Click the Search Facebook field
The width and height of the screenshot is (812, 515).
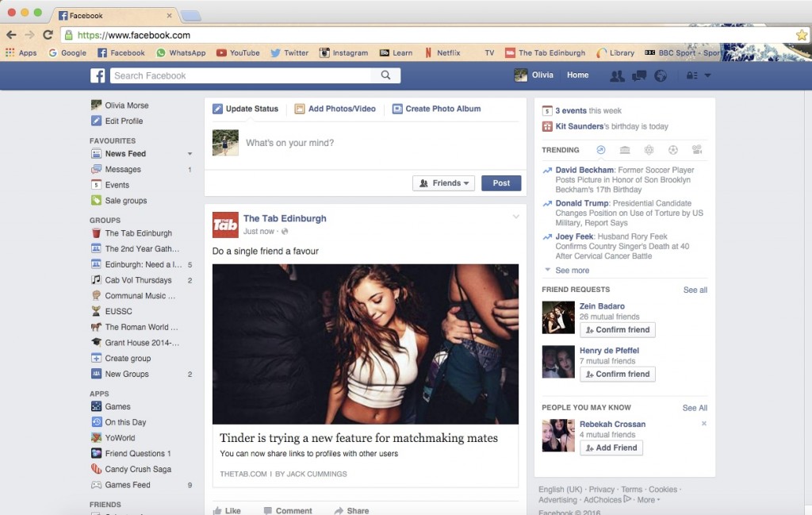[x=241, y=75]
